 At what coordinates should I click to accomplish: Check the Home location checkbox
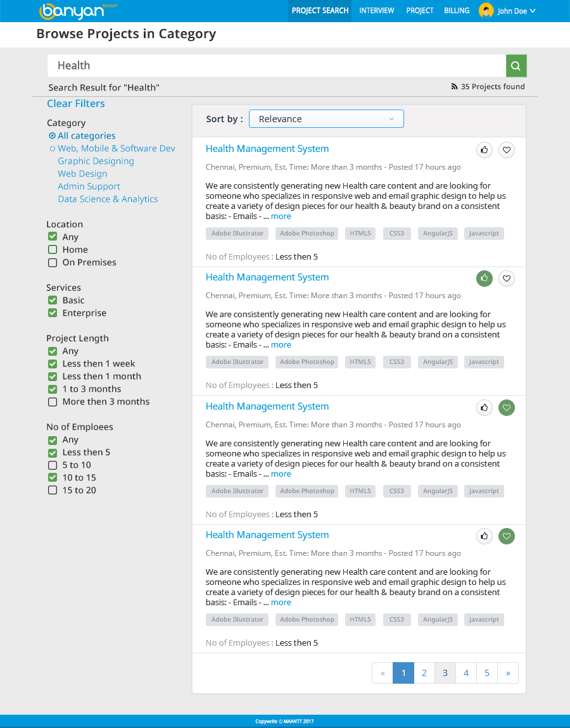point(53,249)
